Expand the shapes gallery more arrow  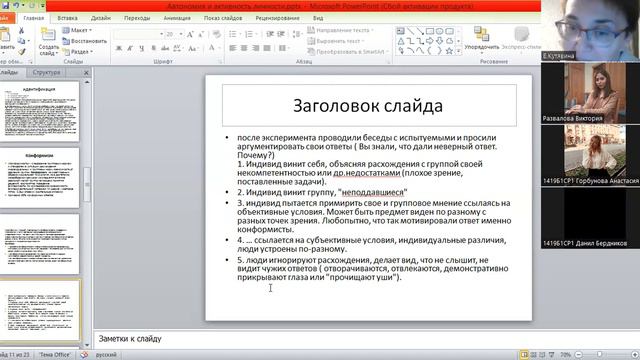458,51
